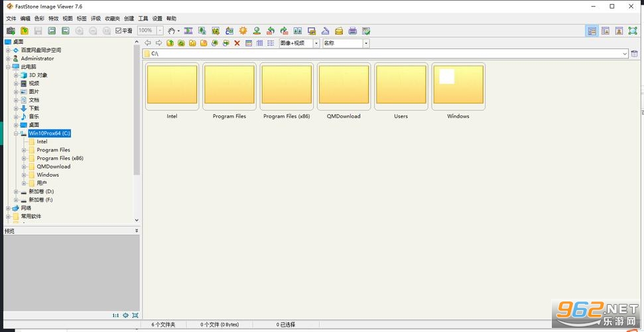This screenshot has width=644, height=332.
Task: Open the settings icon at toolbar end
Action: 366,31
